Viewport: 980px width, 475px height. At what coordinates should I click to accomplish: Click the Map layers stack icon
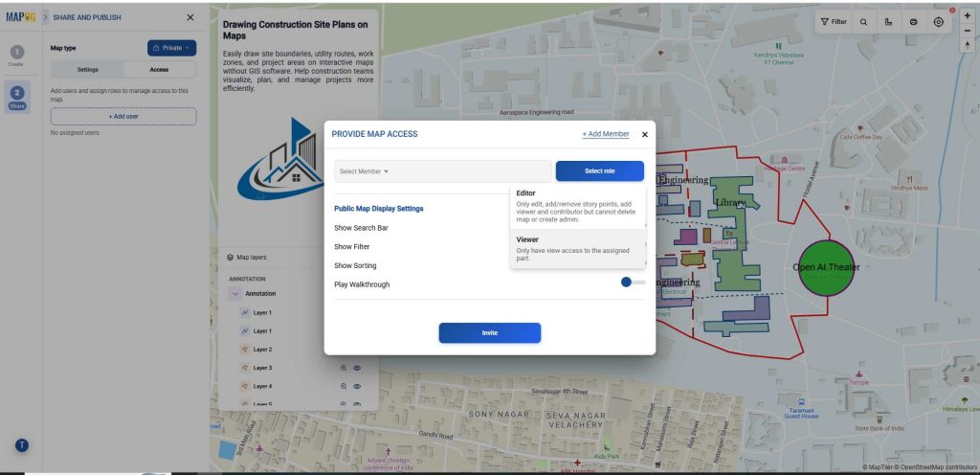coord(230,257)
